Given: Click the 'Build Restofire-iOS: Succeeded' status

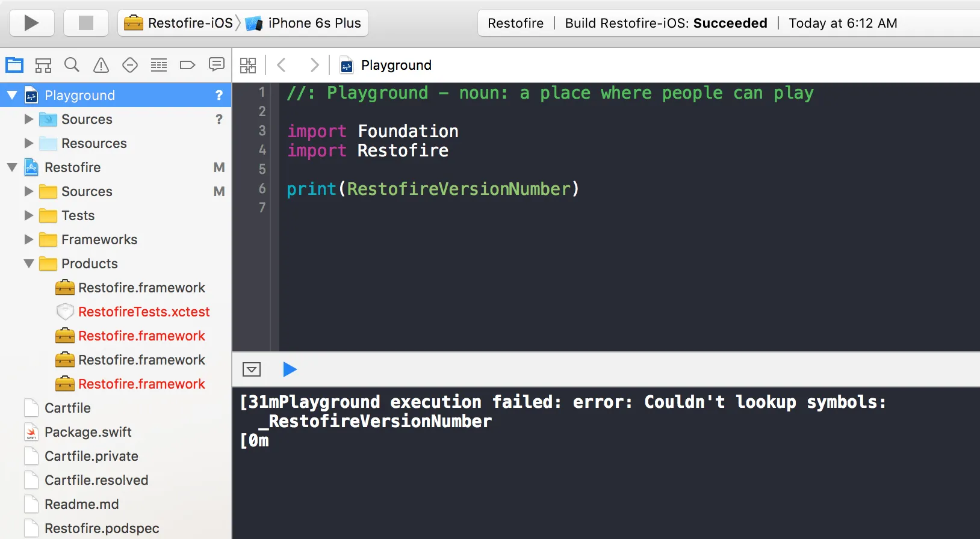Looking at the screenshot, I should [x=666, y=23].
